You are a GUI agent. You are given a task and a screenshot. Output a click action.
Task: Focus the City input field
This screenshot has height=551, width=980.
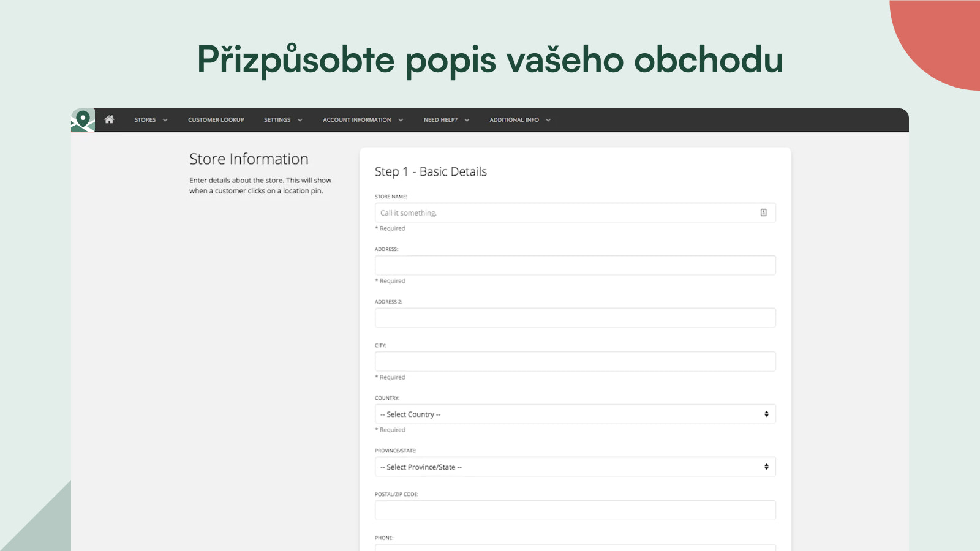coord(575,361)
